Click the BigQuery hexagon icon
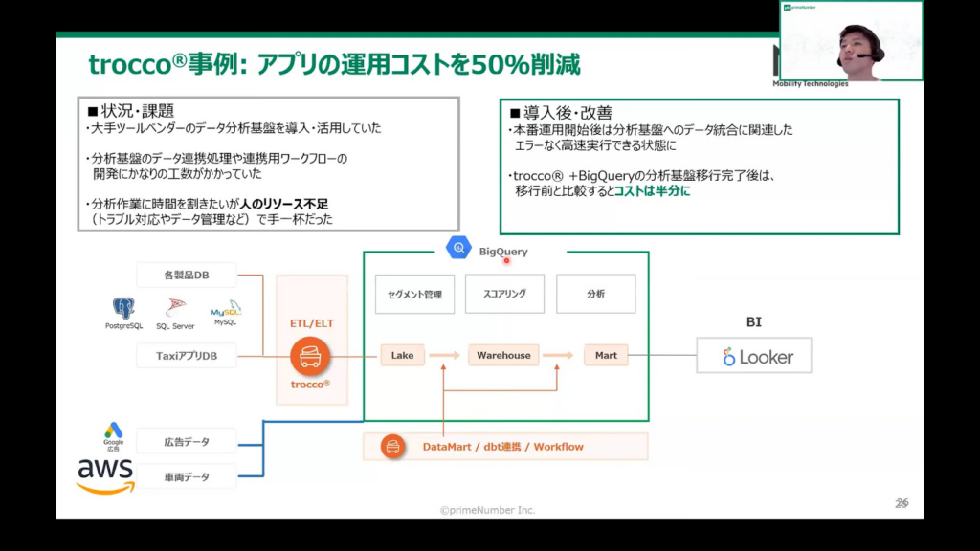The image size is (980, 551). point(459,250)
